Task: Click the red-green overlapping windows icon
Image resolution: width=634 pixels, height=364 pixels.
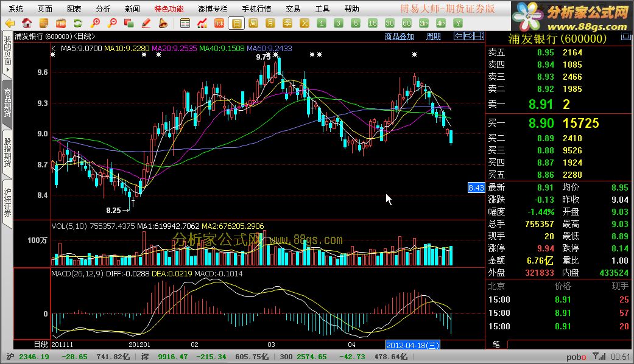Action: (129, 23)
